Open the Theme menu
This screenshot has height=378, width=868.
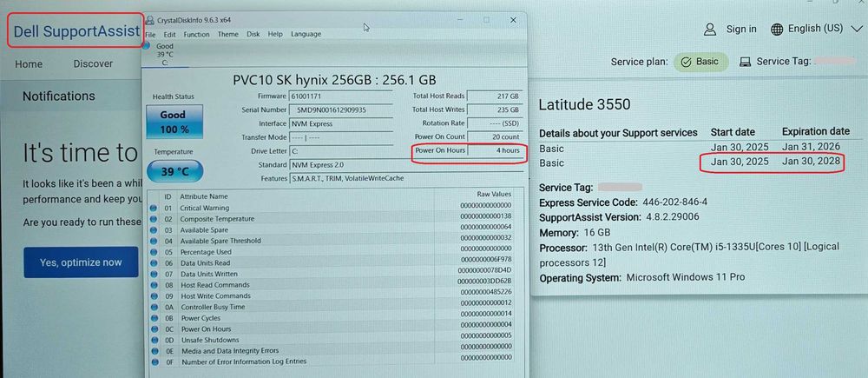(x=227, y=35)
